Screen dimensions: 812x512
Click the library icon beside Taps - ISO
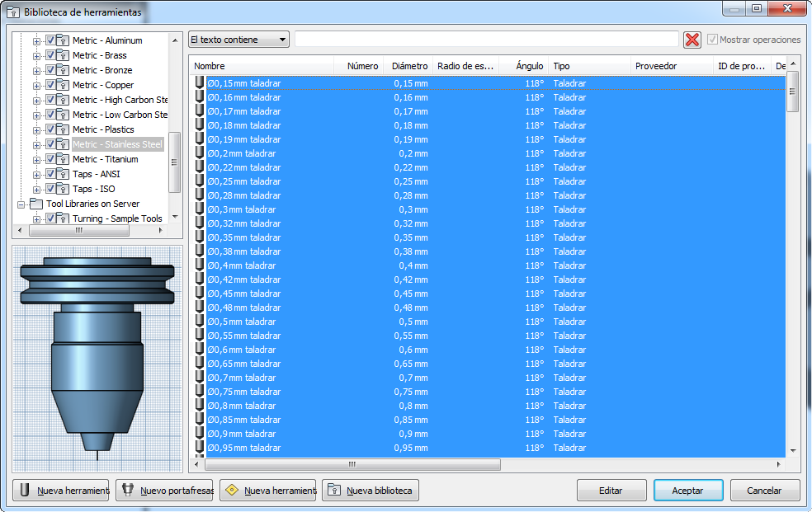[63, 189]
